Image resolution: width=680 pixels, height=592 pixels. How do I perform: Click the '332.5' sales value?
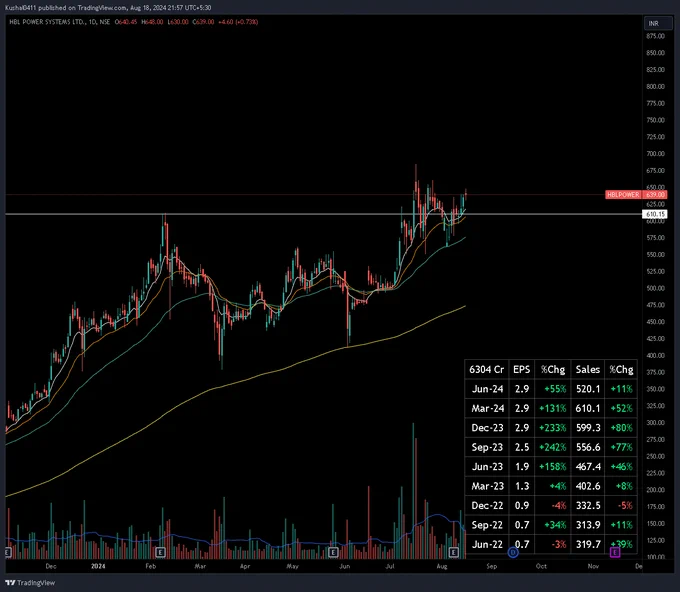(588, 506)
